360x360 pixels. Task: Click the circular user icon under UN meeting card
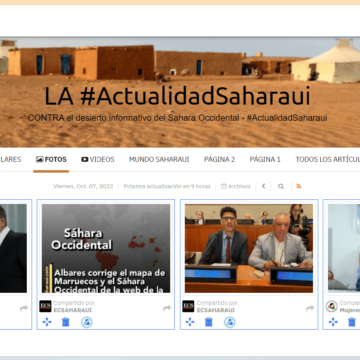click(x=229, y=322)
